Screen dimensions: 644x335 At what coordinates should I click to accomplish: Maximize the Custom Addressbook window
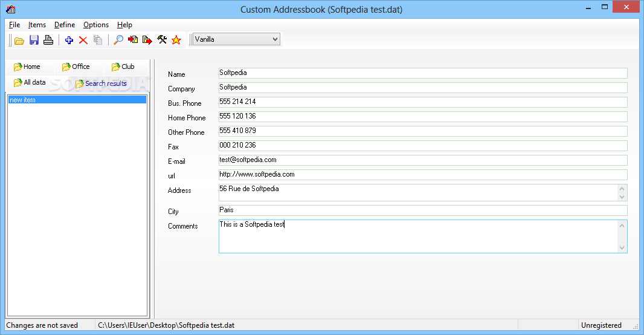[605, 7]
